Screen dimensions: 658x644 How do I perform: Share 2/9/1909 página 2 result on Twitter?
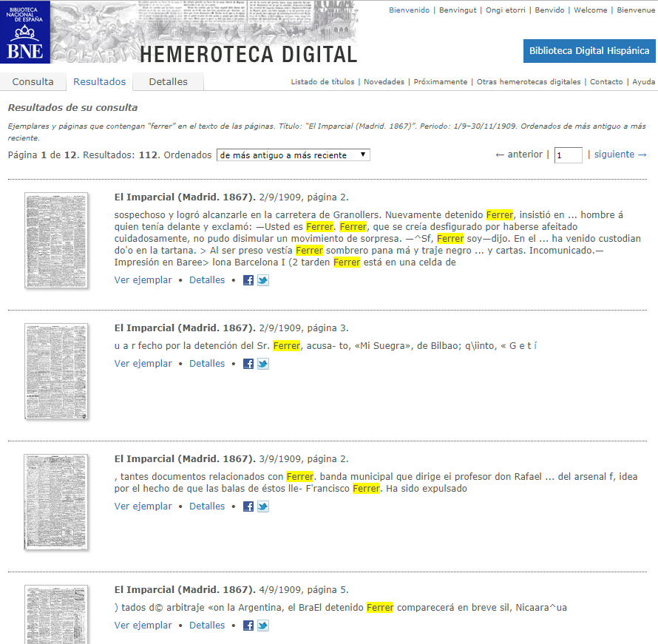pyautogui.click(x=263, y=280)
